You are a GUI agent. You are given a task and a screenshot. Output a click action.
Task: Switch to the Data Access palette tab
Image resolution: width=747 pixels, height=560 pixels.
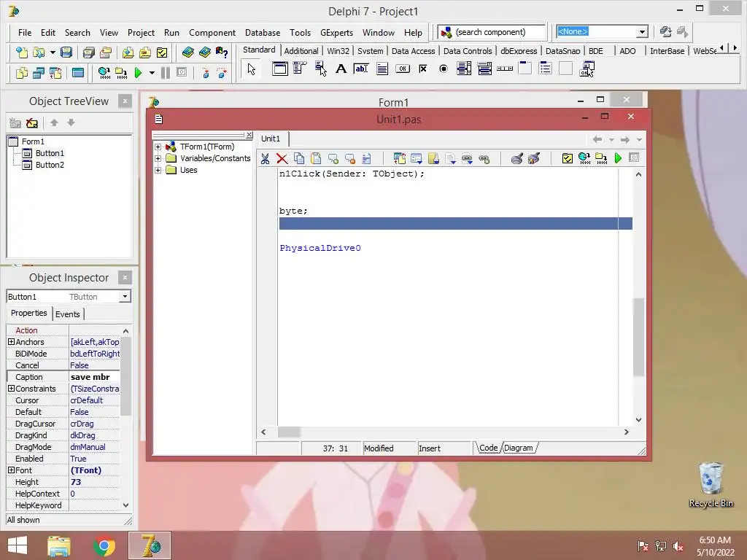413,51
